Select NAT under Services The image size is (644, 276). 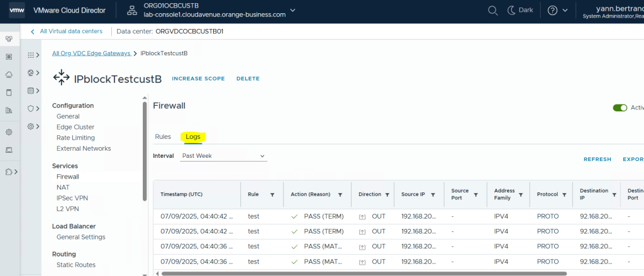coord(62,187)
